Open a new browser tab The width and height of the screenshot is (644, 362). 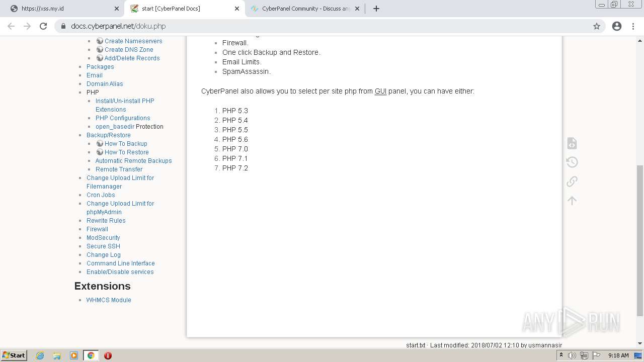click(376, 9)
